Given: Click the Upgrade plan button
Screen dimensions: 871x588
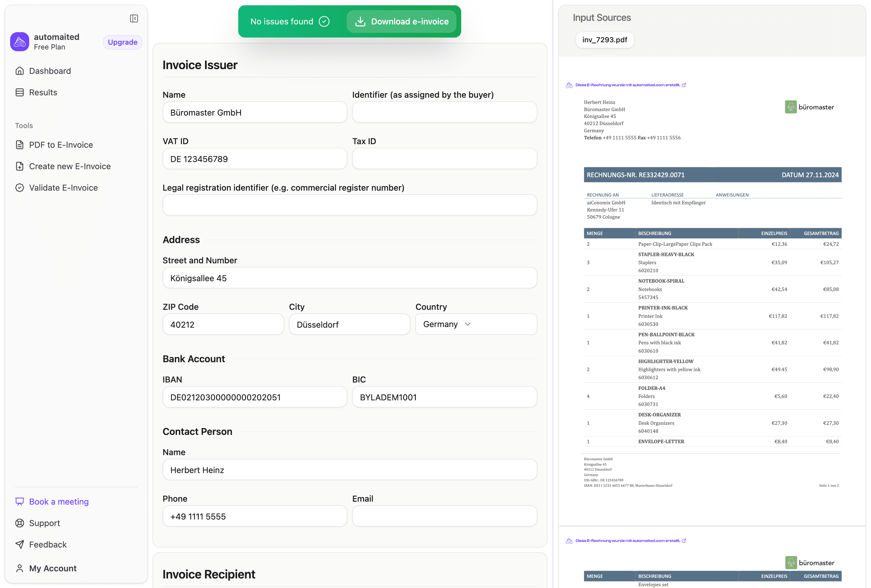Looking at the screenshot, I should tap(122, 42).
